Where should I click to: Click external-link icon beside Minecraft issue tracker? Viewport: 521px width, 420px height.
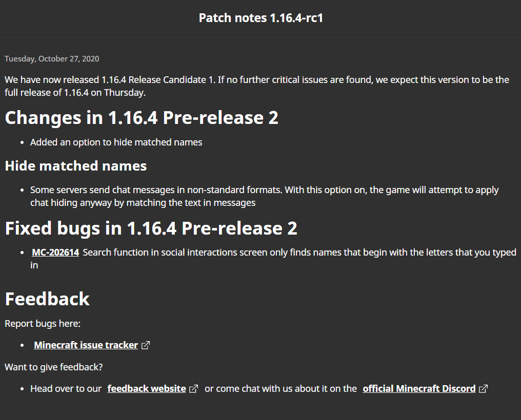point(146,345)
